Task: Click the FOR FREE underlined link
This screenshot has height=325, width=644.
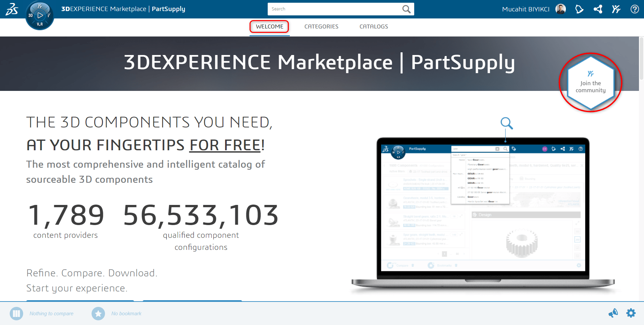Action: coord(225,145)
